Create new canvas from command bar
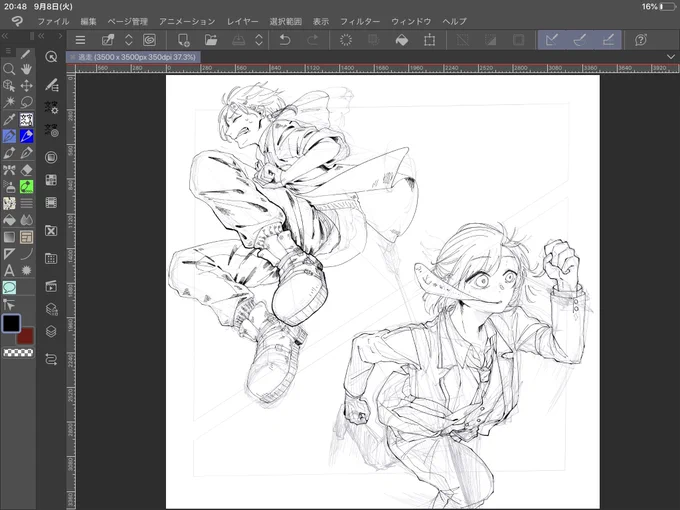This screenshot has width=680, height=510. 183,40
